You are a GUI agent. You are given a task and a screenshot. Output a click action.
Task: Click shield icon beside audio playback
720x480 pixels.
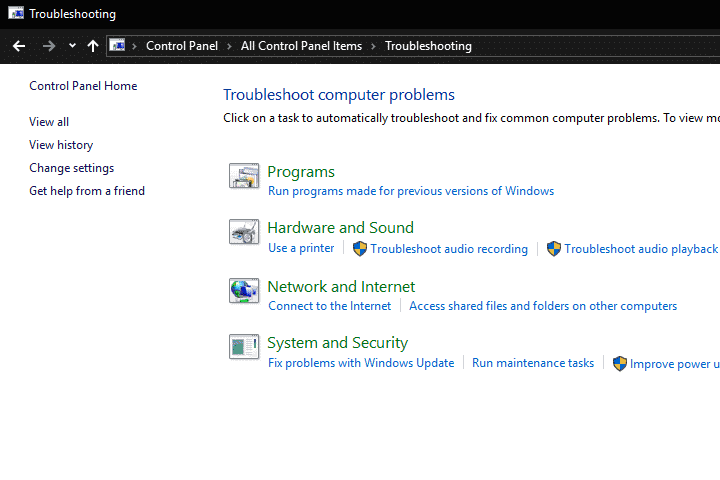(554, 248)
